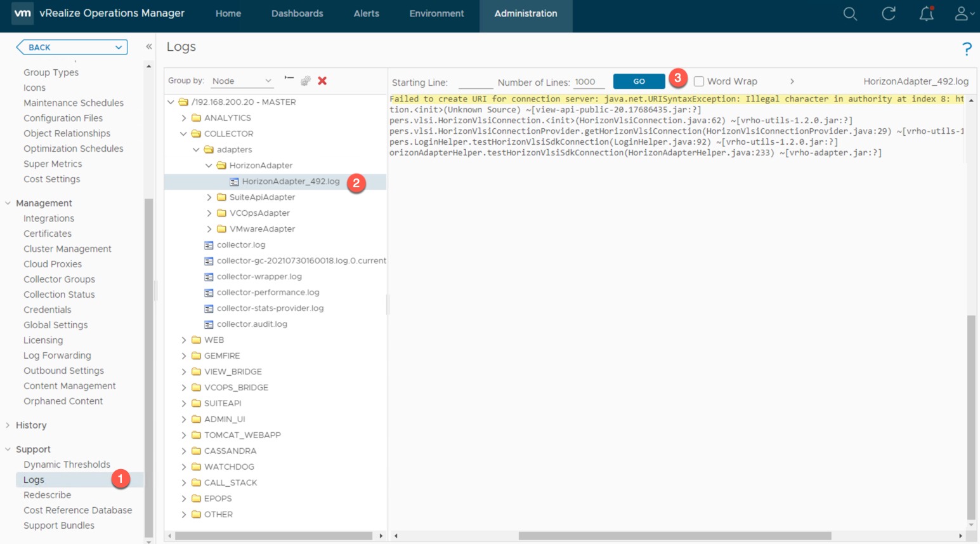Collapse the Support section
The height and width of the screenshot is (544, 980).
[8, 449]
